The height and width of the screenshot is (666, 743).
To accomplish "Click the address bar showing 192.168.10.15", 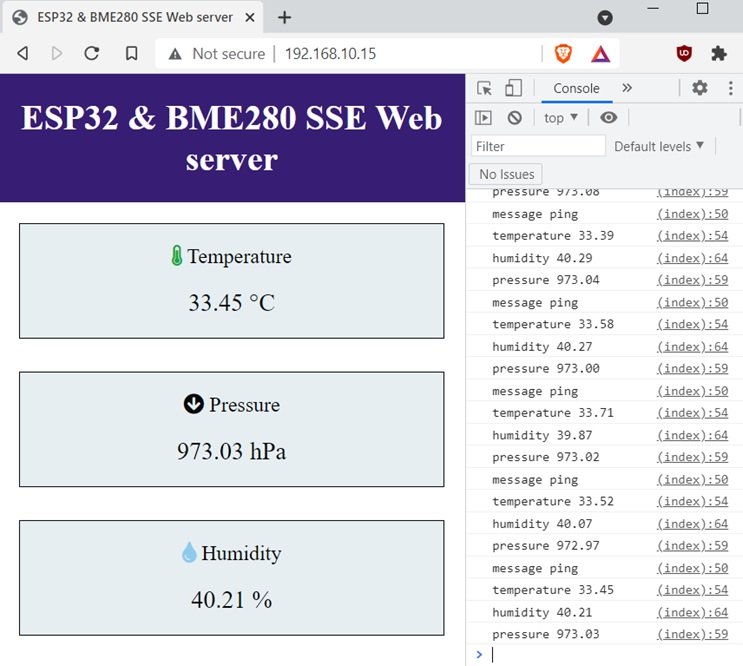I will tap(330, 54).
